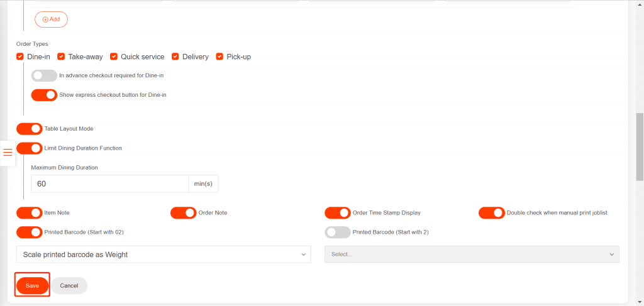The width and height of the screenshot is (644, 306).
Task: Enable Printed Barcode (Start with 2)
Action: [337, 232]
